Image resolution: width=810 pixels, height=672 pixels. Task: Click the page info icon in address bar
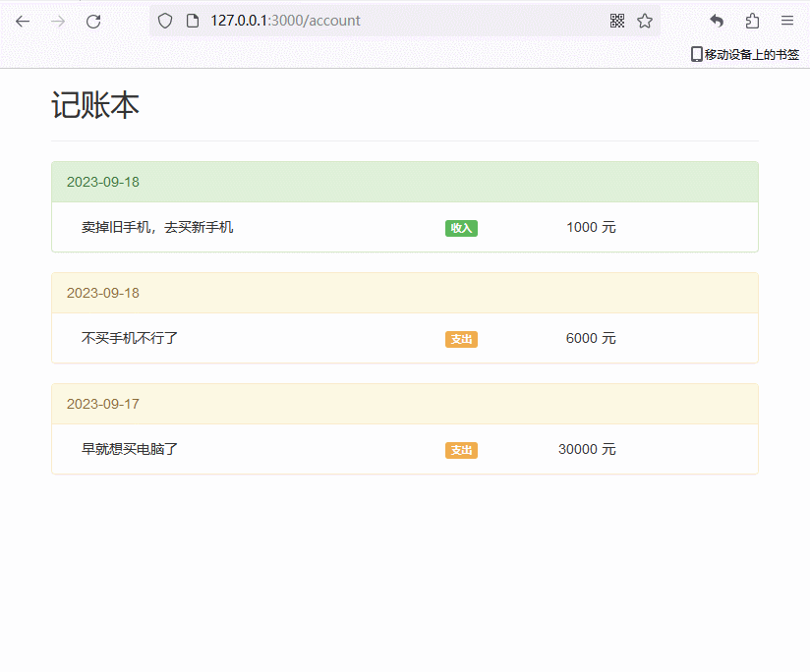[192, 21]
